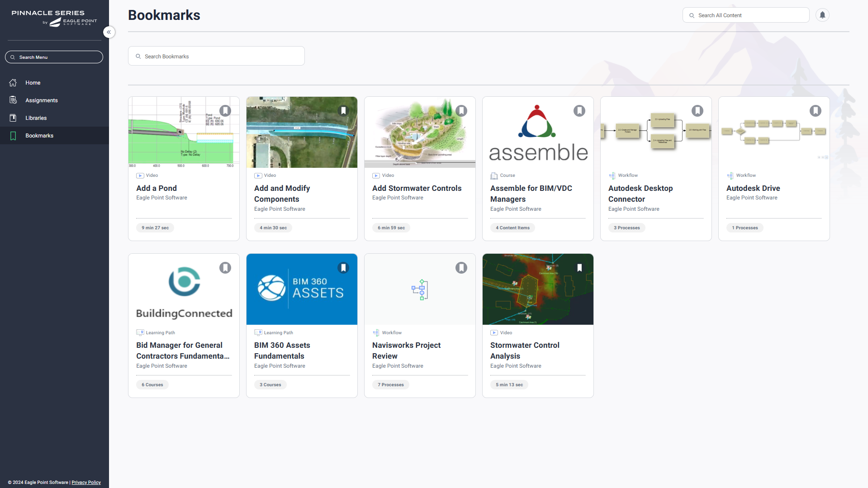Click the Video type icon on Add a Pond
The width and height of the screenshot is (868, 488).
pyautogui.click(x=140, y=175)
